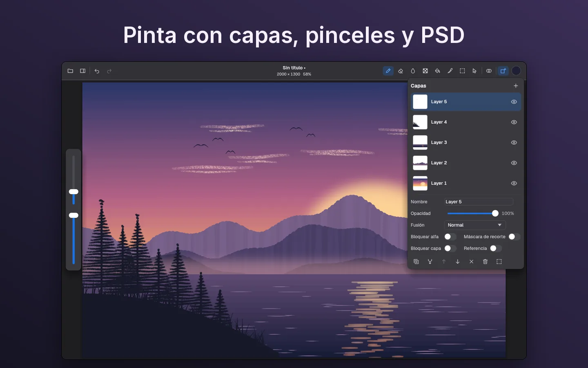Select the paint bucket fill tool
The width and height of the screenshot is (588, 368).
tap(437, 71)
